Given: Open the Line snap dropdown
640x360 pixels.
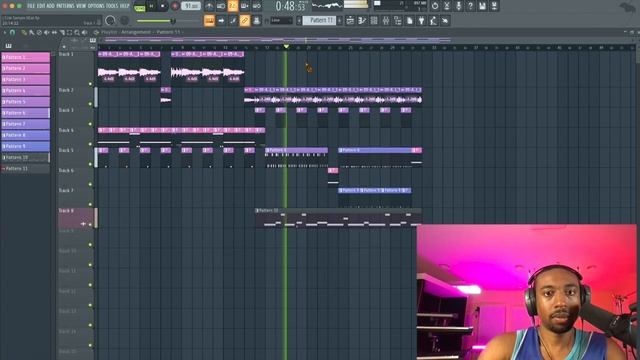Looking at the screenshot, I should pyautogui.click(x=282, y=20).
